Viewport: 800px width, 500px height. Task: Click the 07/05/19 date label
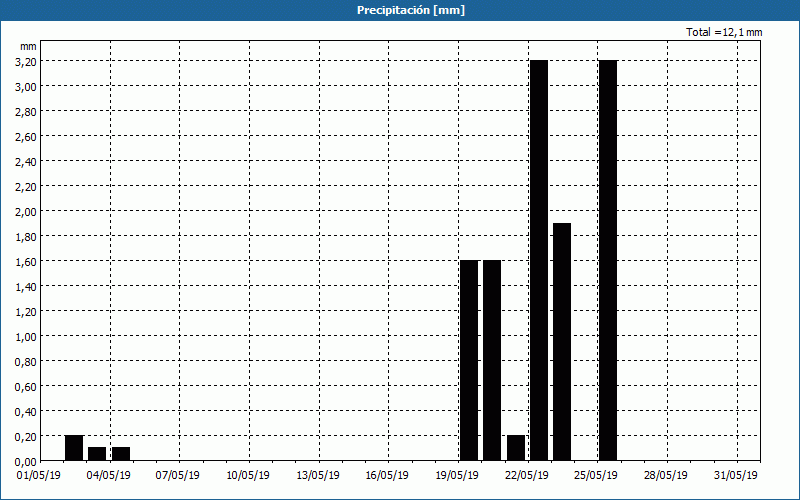(178, 476)
